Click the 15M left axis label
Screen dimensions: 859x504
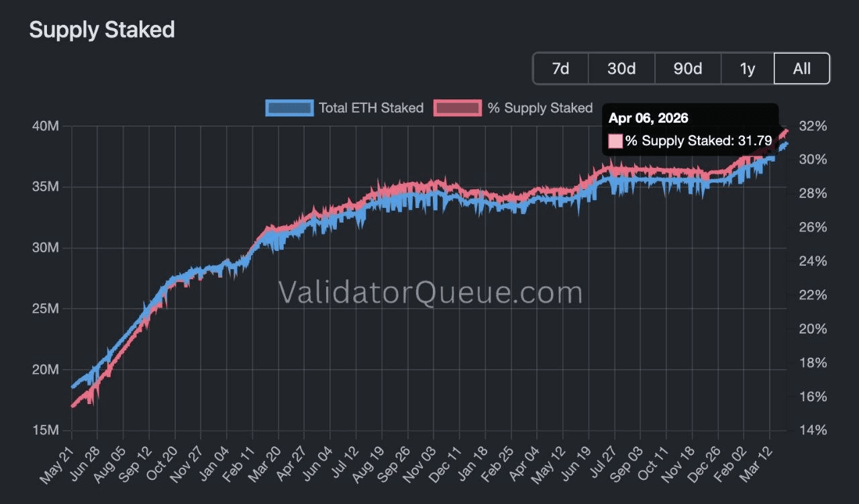(x=45, y=430)
